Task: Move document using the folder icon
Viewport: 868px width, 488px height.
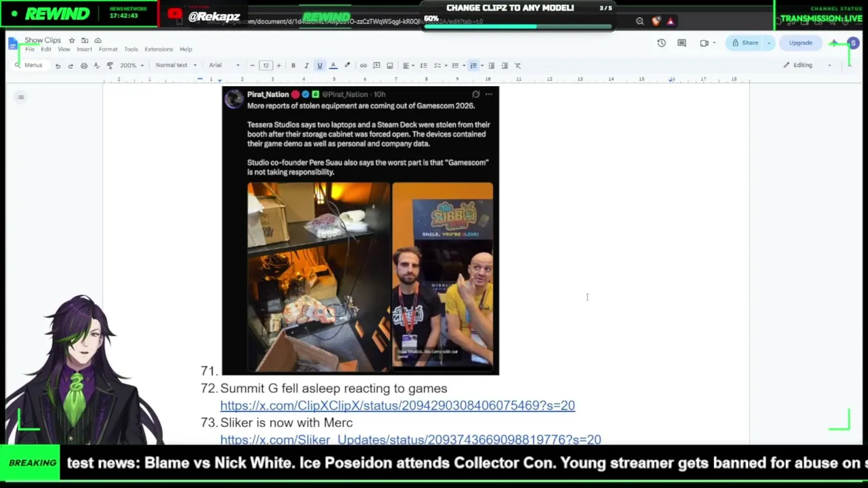Action: coord(85,41)
